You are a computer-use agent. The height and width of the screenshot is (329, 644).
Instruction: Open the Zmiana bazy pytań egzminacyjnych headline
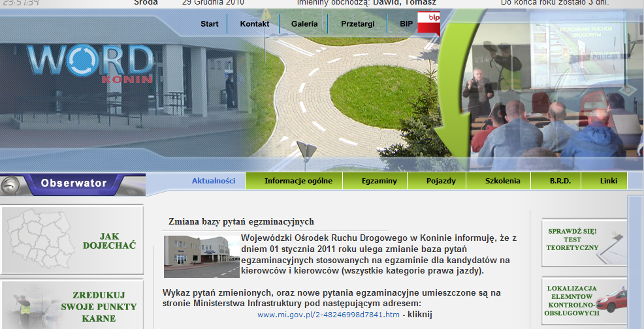coord(241,221)
